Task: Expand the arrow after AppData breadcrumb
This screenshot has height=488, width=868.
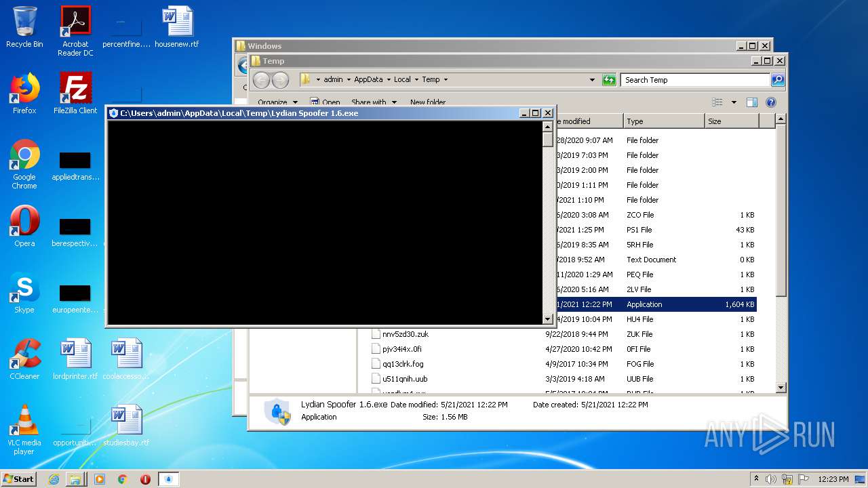Action: point(388,80)
